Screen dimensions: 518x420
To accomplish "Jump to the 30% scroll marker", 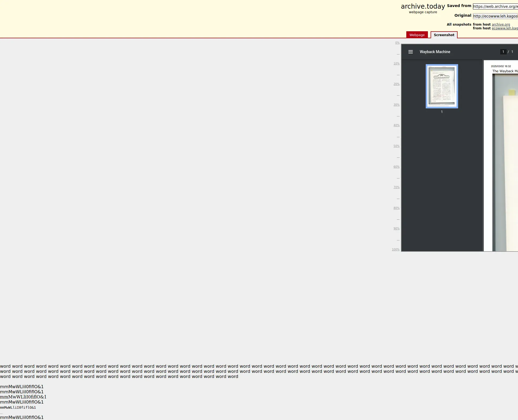I will click(x=396, y=105).
